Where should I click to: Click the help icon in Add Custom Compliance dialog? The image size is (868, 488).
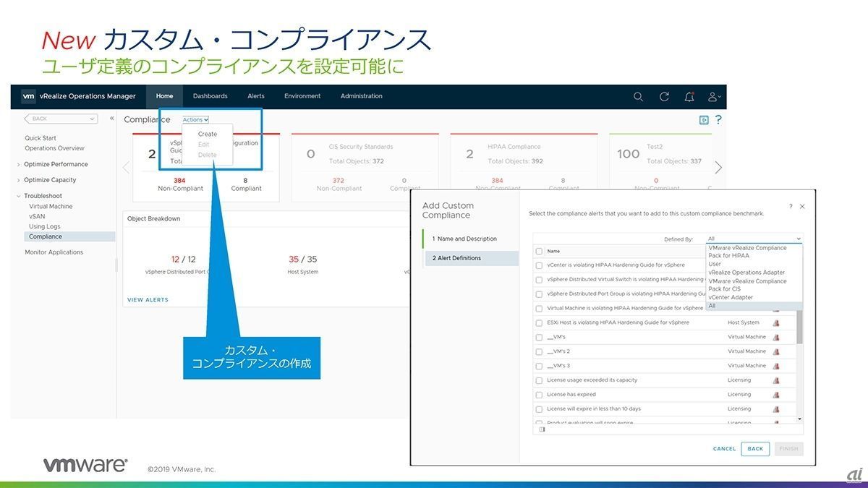(790, 206)
